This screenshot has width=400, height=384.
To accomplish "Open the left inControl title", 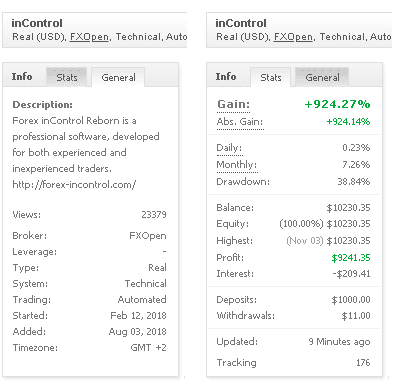I will (x=37, y=23).
